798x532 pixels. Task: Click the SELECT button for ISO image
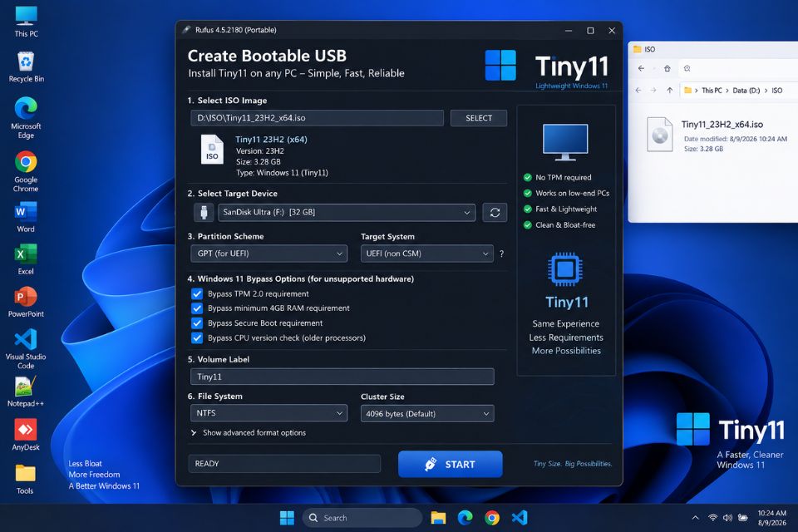(x=479, y=118)
